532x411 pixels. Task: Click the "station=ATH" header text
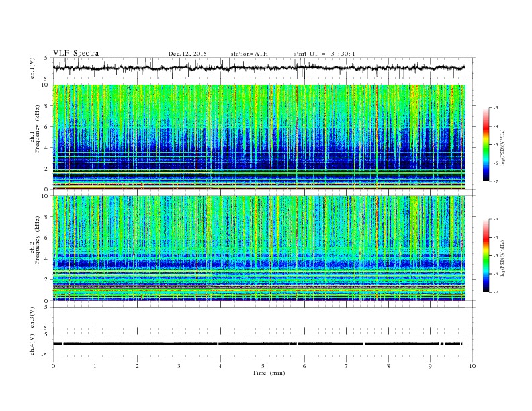tap(249, 54)
